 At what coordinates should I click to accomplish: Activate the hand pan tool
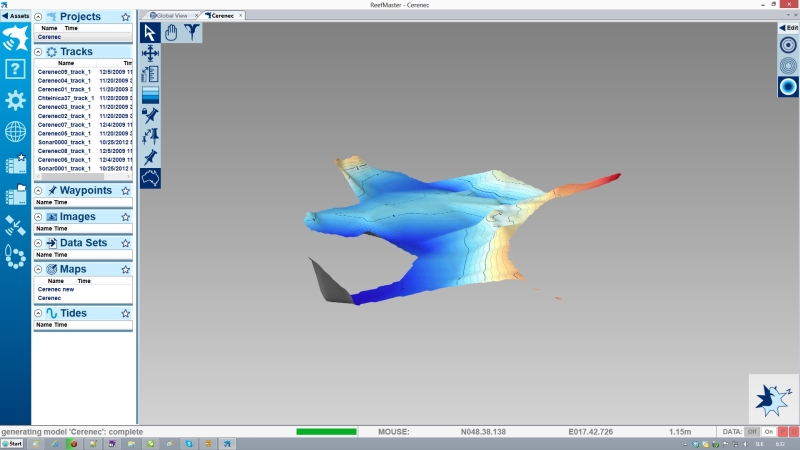(171, 32)
